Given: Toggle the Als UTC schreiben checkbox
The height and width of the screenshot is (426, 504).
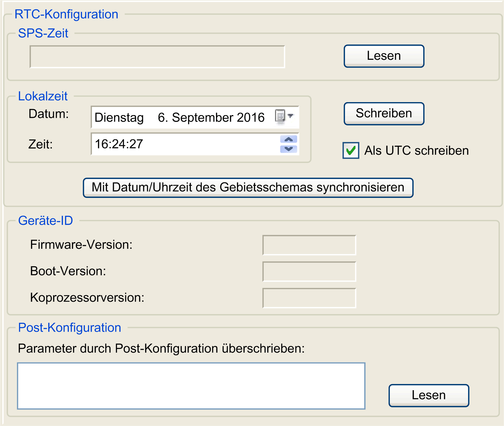Looking at the screenshot, I should [350, 150].
